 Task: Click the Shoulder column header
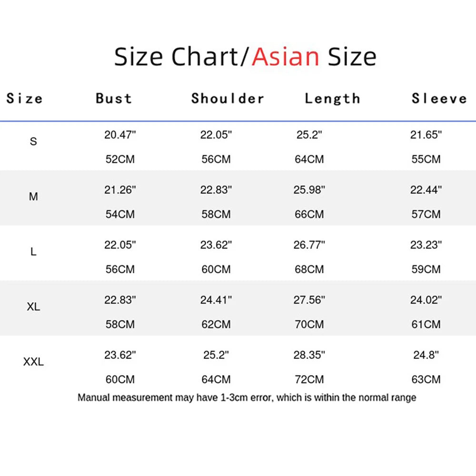228,99
